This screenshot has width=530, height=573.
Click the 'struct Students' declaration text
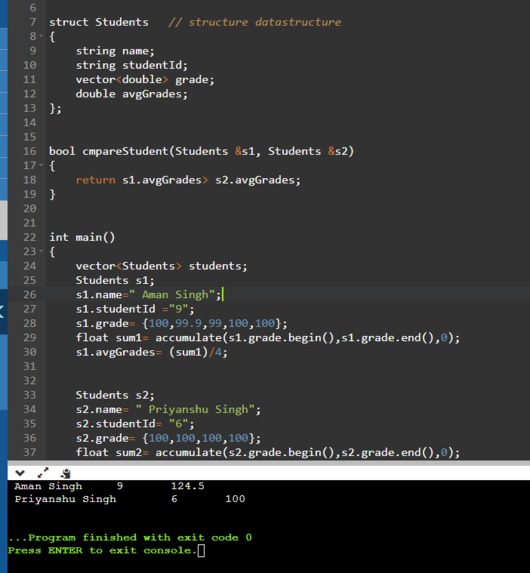click(x=99, y=22)
